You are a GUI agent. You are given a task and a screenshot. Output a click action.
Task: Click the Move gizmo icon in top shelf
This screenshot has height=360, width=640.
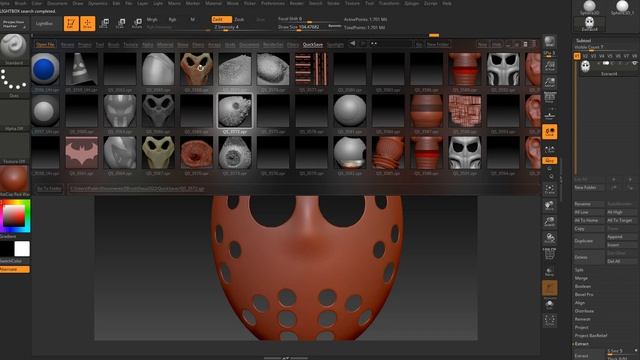(x=104, y=23)
